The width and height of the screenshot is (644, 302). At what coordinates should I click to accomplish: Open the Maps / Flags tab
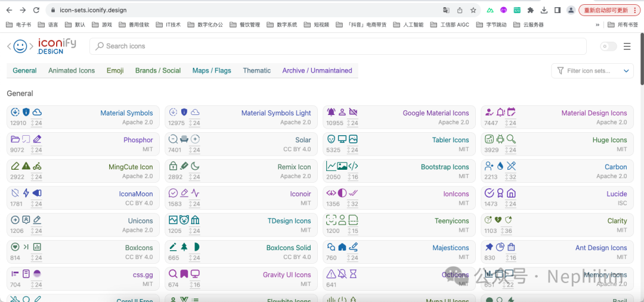212,70
